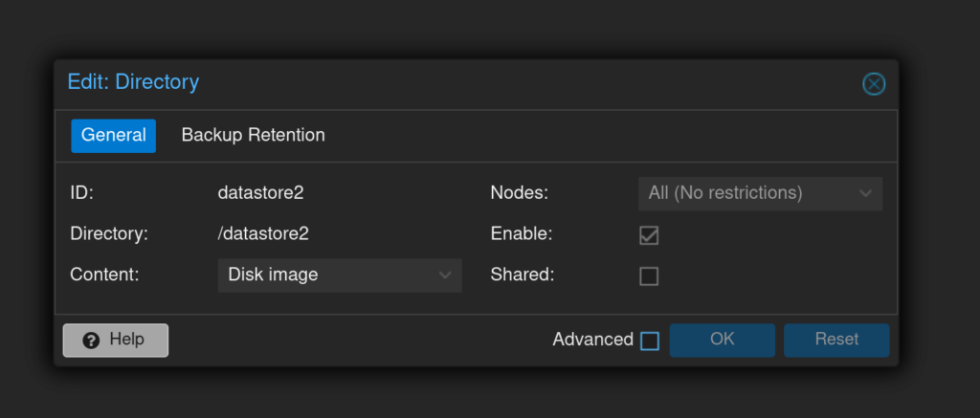Select the datastore2 ID value

260,192
